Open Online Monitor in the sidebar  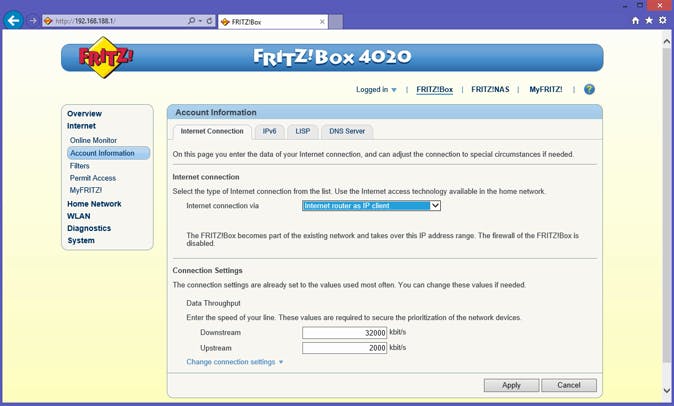click(x=93, y=140)
